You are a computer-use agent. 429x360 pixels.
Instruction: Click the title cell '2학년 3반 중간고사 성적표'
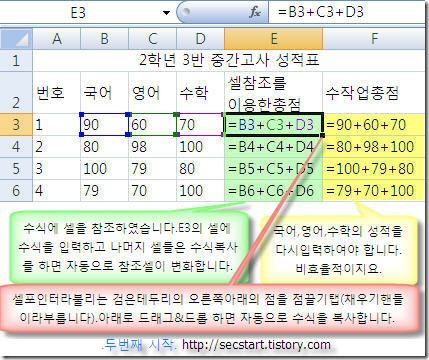229,61
